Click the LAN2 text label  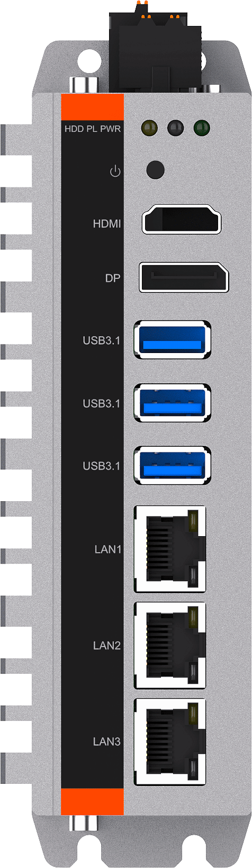[107, 645]
